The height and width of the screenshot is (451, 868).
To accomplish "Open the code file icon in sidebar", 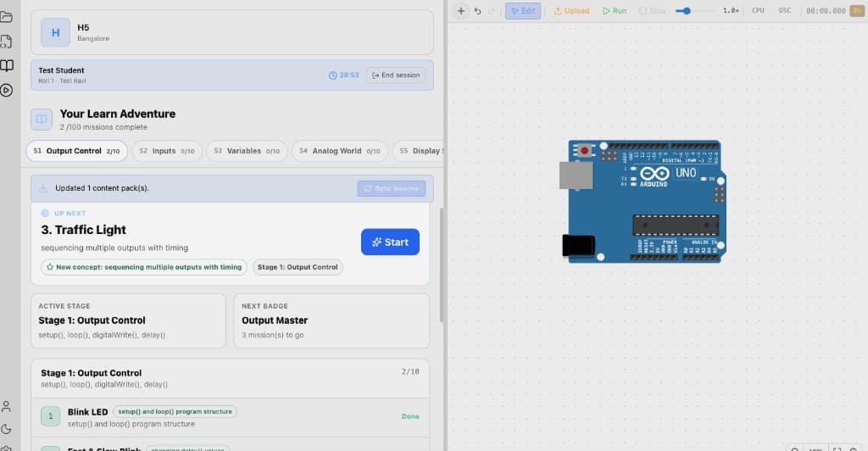I will coord(6,42).
